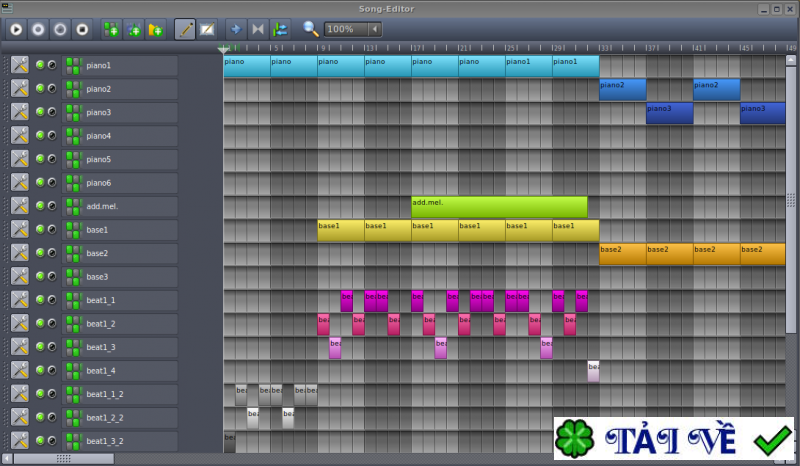
Task: Click the base1 track name button
Action: tap(120, 230)
